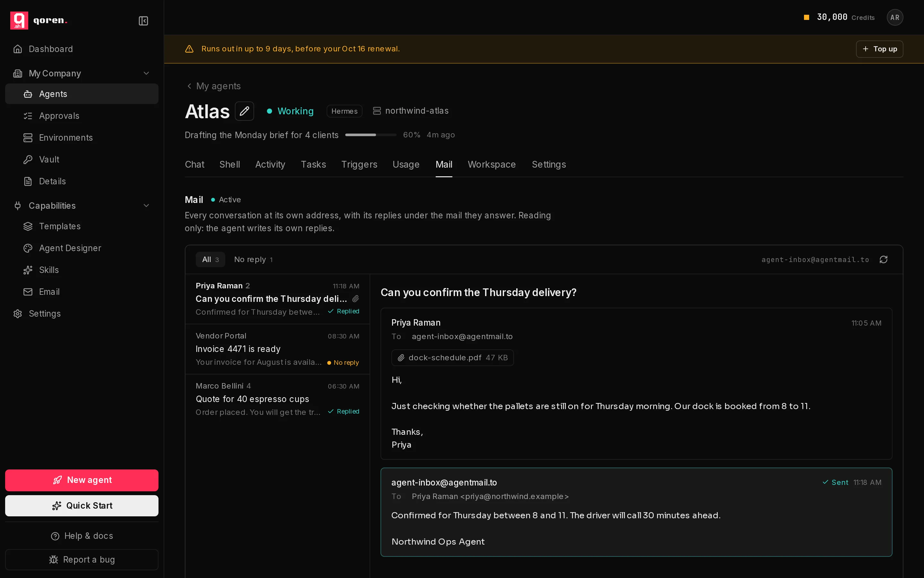Screen dimensions: 924x578
Task: Switch to the Shell tab
Action: 229,164
